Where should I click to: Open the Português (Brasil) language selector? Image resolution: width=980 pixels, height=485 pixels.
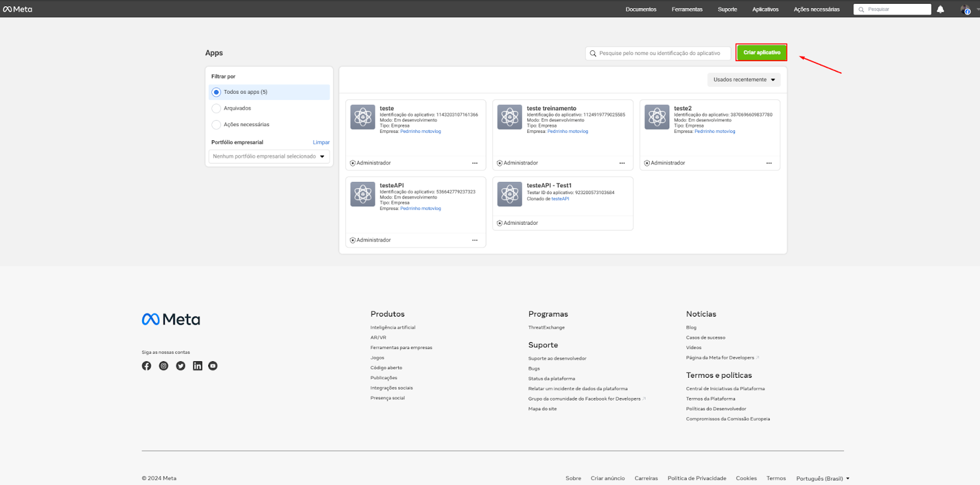[x=822, y=478]
